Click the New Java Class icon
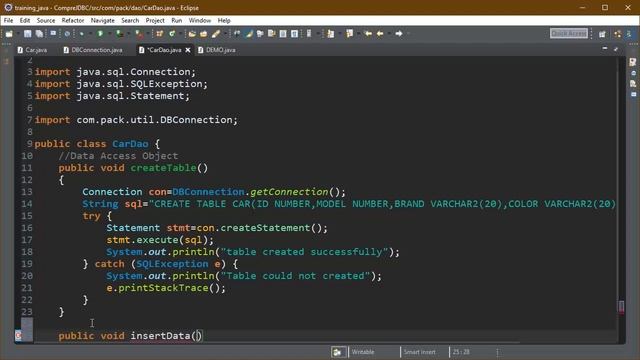640x360 pixels. coord(172,33)
